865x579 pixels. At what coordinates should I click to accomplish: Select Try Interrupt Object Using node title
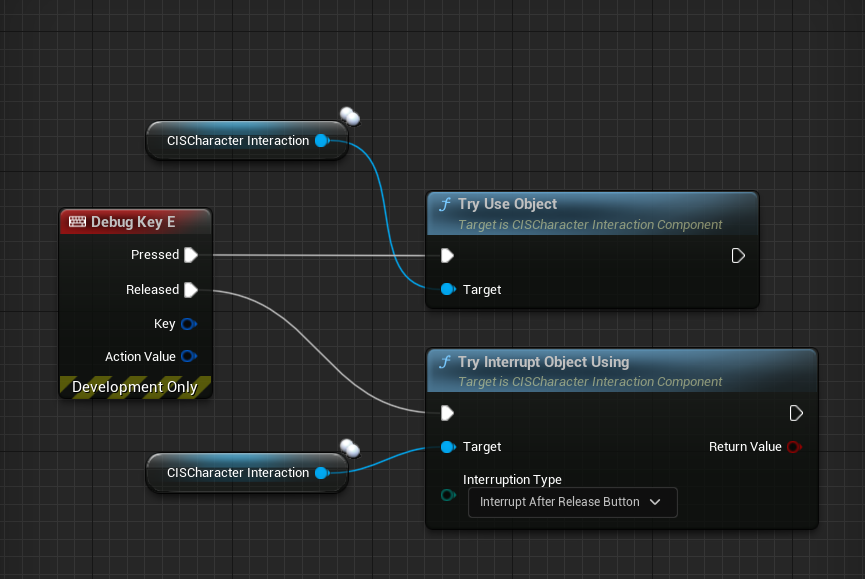tap(543, 362)
